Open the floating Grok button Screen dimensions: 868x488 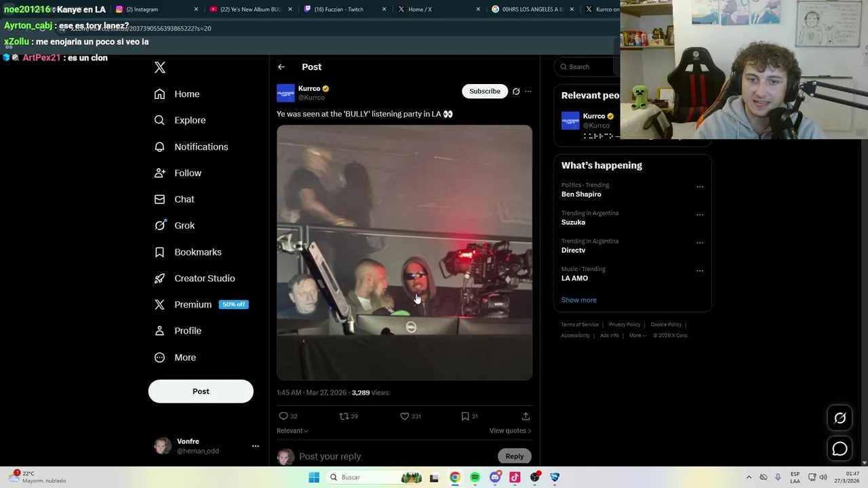840,418
